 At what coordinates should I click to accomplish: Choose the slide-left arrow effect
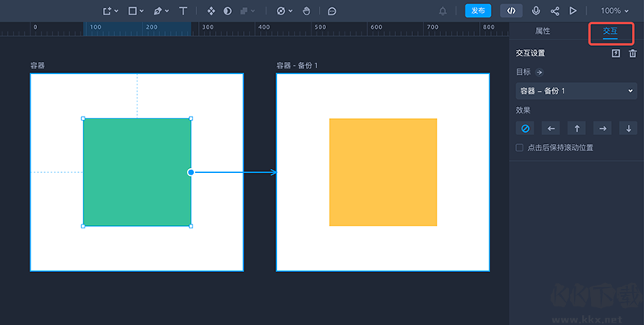click(551, 129)
